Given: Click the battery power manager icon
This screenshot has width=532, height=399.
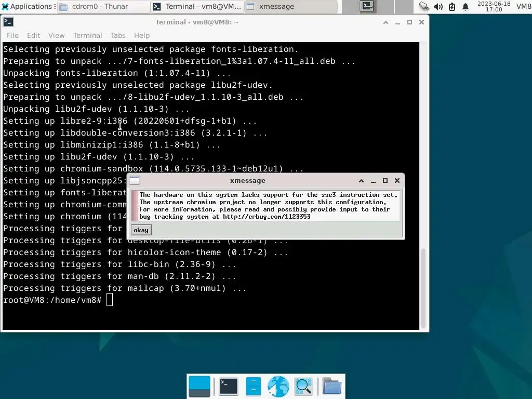Looking at the screenshot, I should coord(452,6).
